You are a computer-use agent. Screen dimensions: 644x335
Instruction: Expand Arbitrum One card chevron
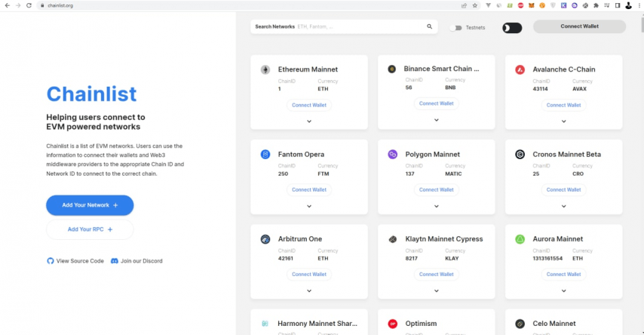tap(309, 291)
